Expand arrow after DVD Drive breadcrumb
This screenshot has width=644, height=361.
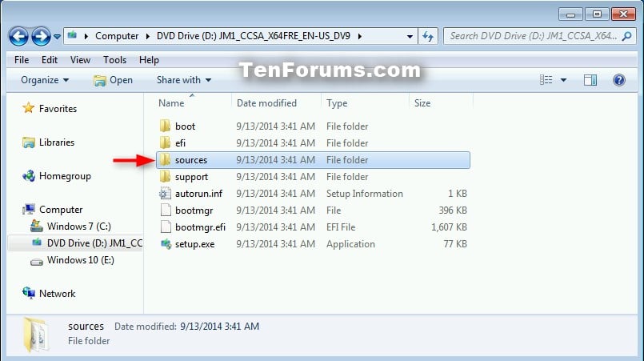click(x=360, y=36)
